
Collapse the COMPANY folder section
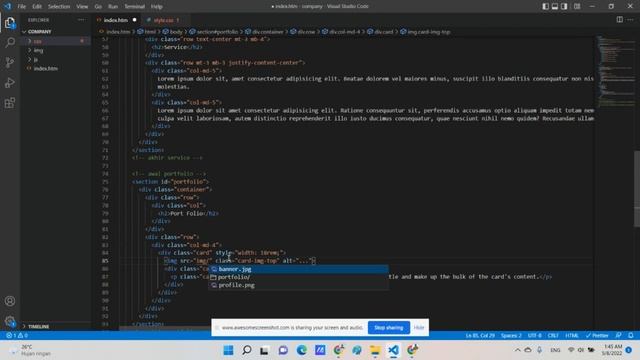point(40,31)
